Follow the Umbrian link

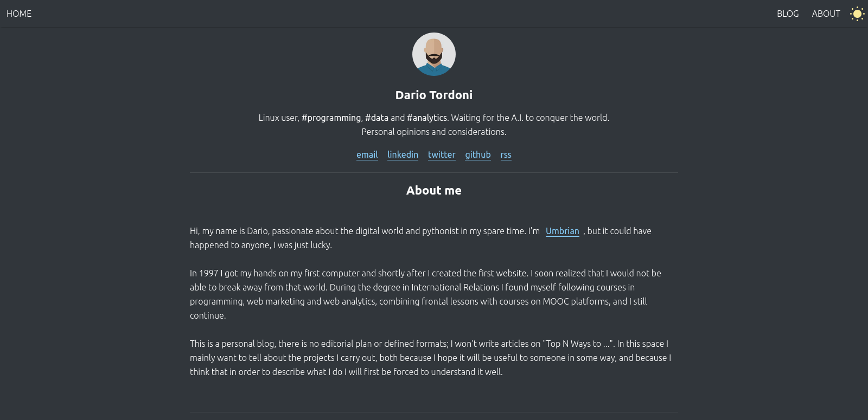pos(563,231)
